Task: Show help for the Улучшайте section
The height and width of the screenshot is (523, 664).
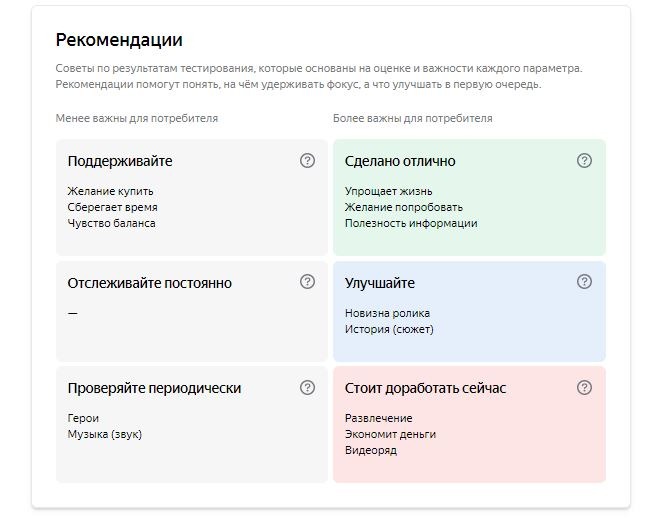Action: [x=584, y=282]
